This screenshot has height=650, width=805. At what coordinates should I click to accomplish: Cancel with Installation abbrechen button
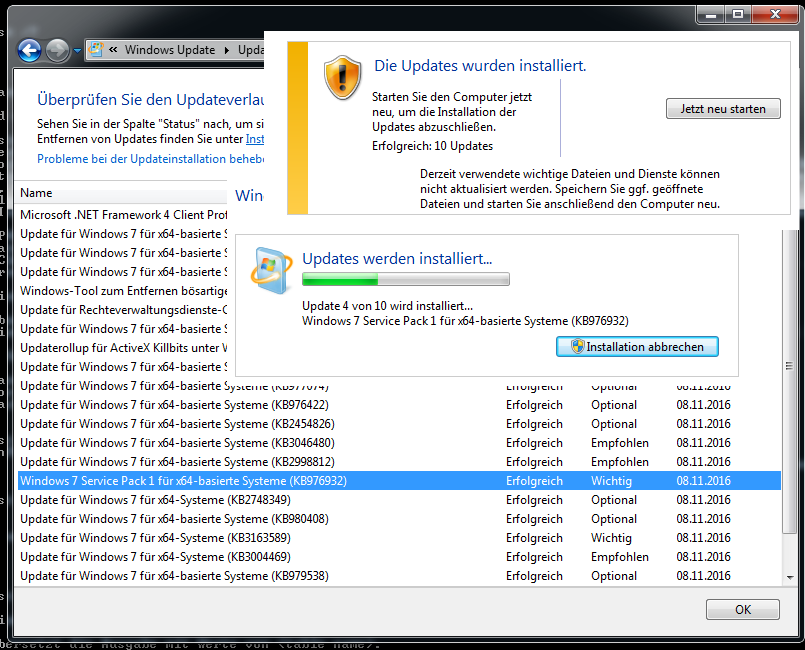click(637, 347)
